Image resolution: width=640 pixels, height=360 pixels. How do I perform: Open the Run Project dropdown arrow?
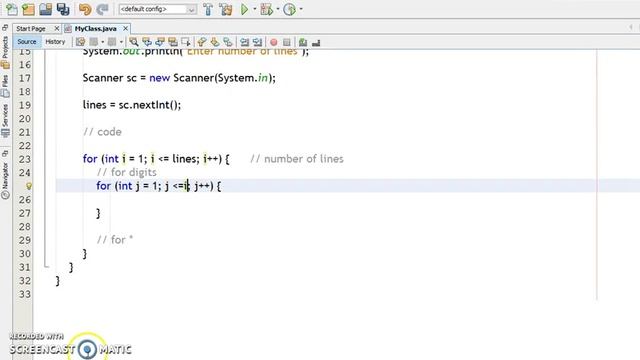[x=255, y=9]
